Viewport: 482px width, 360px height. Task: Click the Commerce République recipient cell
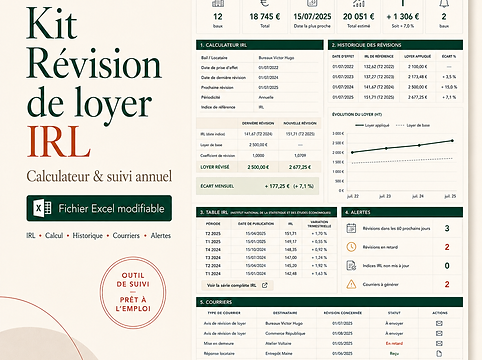pos(285,333)
